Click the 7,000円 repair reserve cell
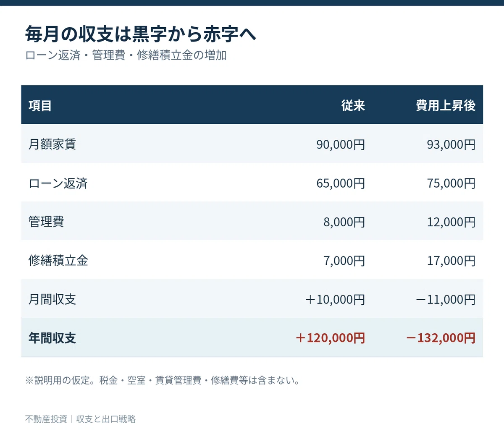Viewport: 504px width, 434px height. [x=344, y=261]
